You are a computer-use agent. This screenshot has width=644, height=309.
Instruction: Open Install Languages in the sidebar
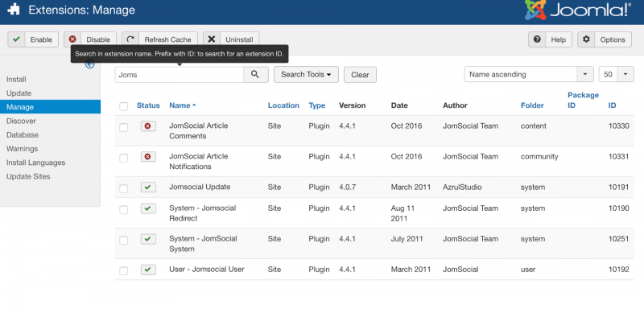click(x=35, y=163)
